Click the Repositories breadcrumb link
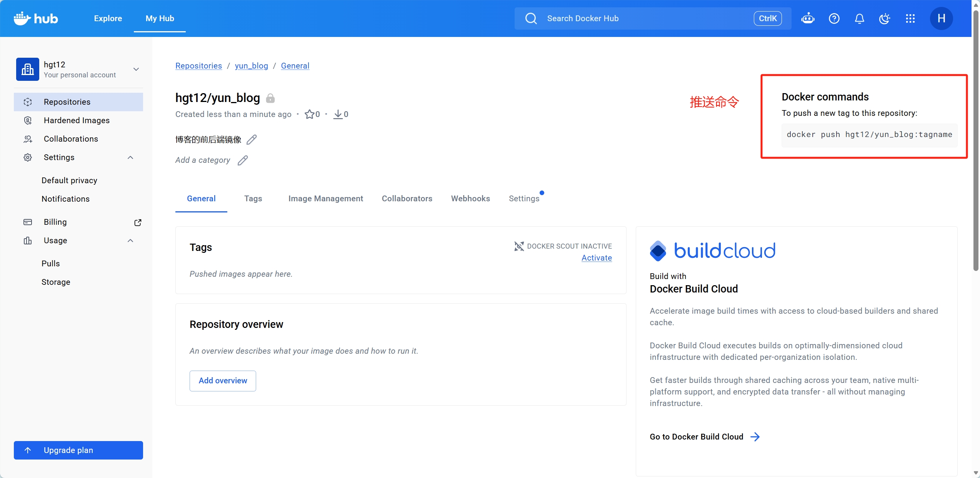This screenshot has width=980, height=478. [x=199, y=66]
